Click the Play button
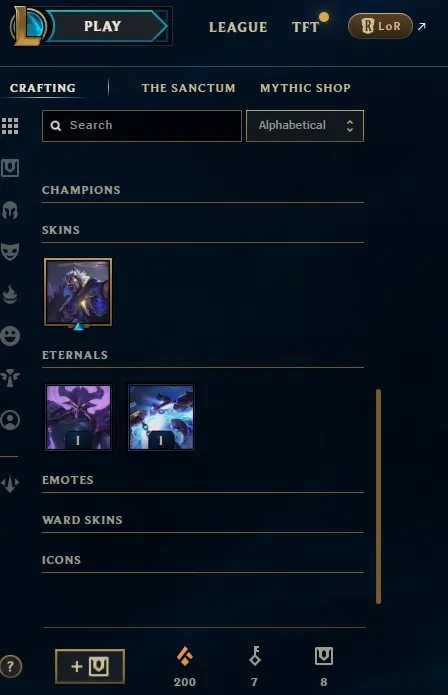Screen dimensions: 448x695 [x=103, y=26]
